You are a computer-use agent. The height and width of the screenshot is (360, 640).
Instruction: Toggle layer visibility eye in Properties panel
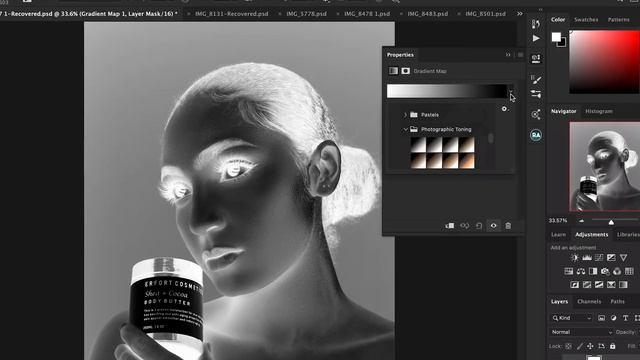coord(493,226)
